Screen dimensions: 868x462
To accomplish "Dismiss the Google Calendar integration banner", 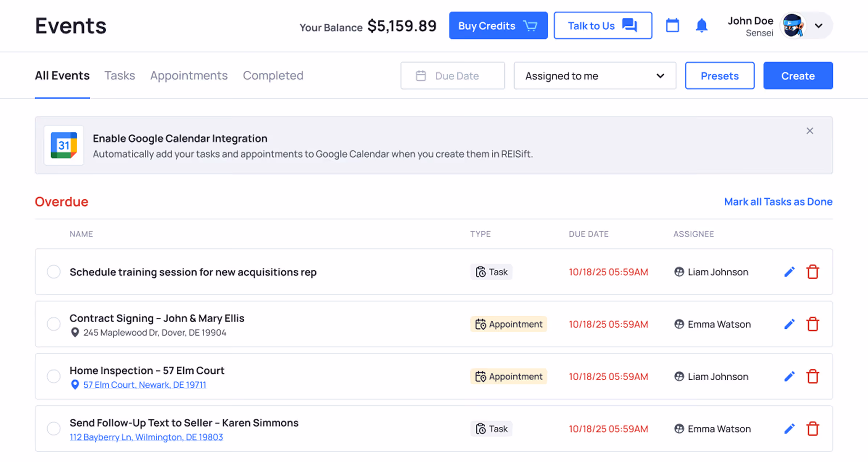I will click(810, 131).
